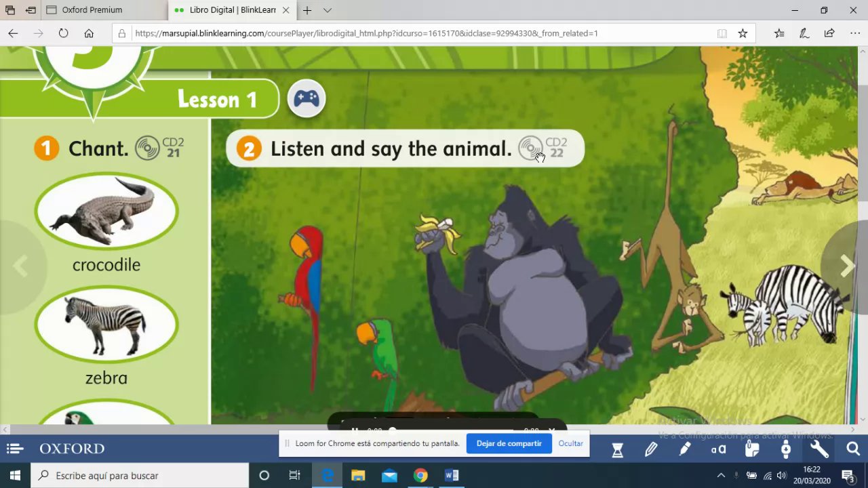This screenshot has height=488, width=868.
Task: Click the zebra picture card
Action: coord(106,325)
